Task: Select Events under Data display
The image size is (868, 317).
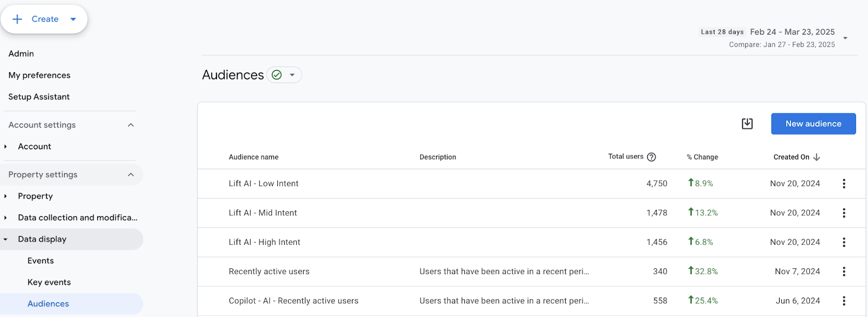Action: [41, 261]
